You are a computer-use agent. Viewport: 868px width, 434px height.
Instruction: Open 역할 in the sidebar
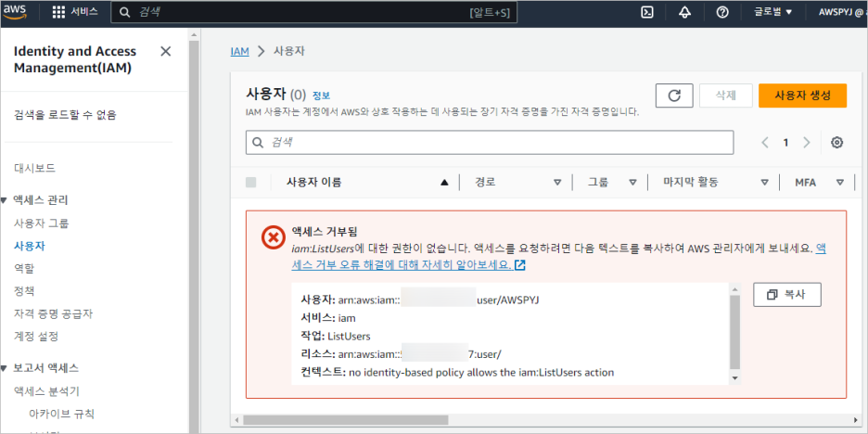pos(24,269)
